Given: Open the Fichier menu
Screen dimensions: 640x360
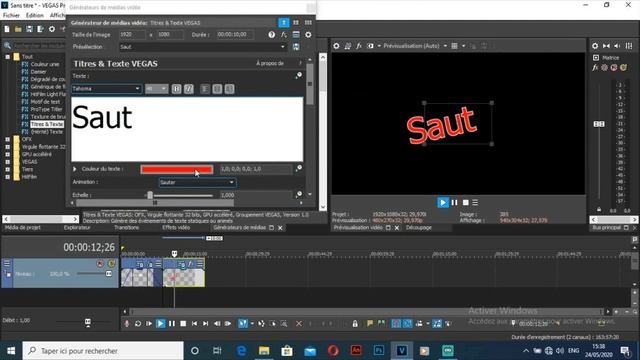Looking at the screenshot, I should point(11,16).
